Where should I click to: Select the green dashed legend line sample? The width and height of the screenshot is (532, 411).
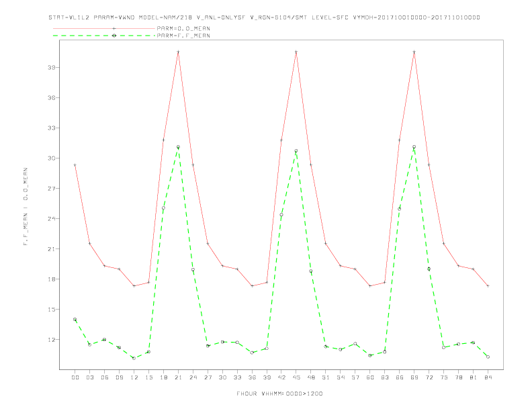coord(104,36)
